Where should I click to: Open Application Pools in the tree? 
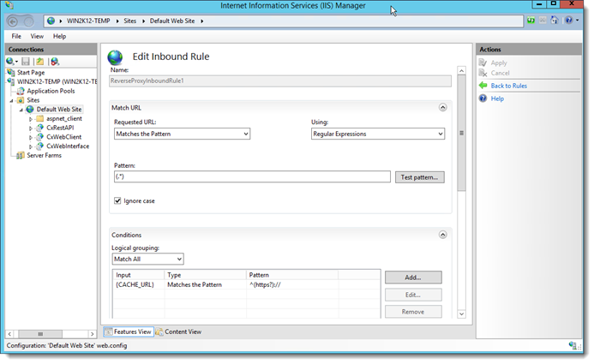tap(51, 91)
